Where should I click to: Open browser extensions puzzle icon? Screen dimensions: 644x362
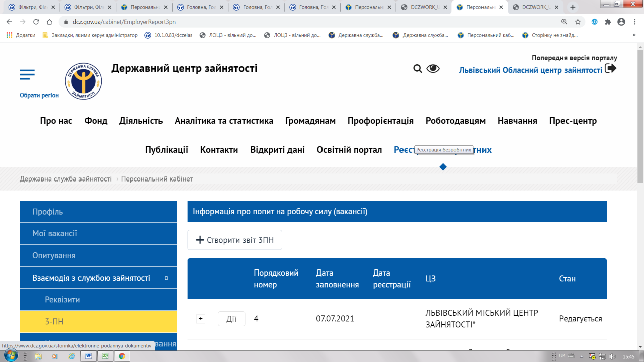pyautogui.click(x=608, y=22)
